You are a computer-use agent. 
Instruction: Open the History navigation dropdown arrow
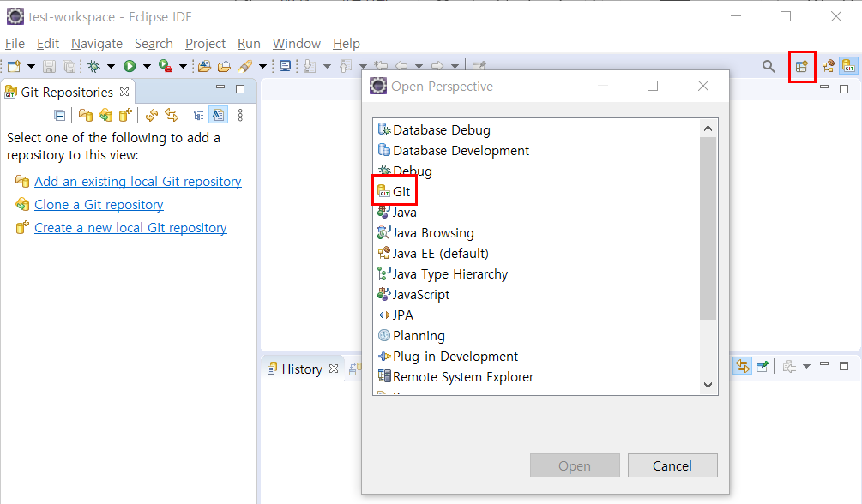[806, 367]
